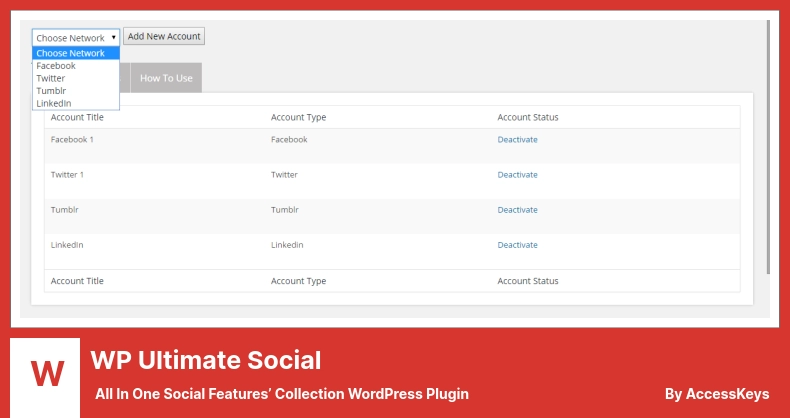Click the top Account Title header
Viewport: 790px width, 418px height.
coord(77,117)
